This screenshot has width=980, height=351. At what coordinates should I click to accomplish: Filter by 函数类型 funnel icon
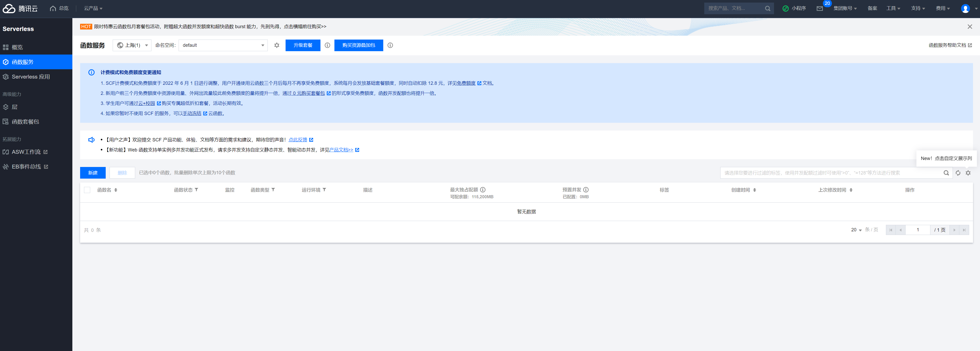click(x=273, y=190)
